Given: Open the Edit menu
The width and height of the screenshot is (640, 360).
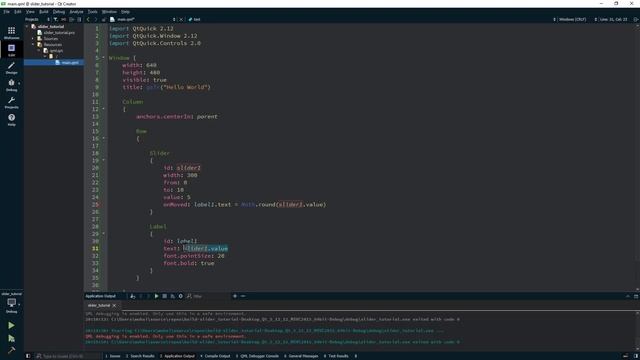Looking at the screenshot, I should click(x=18, y=12).
